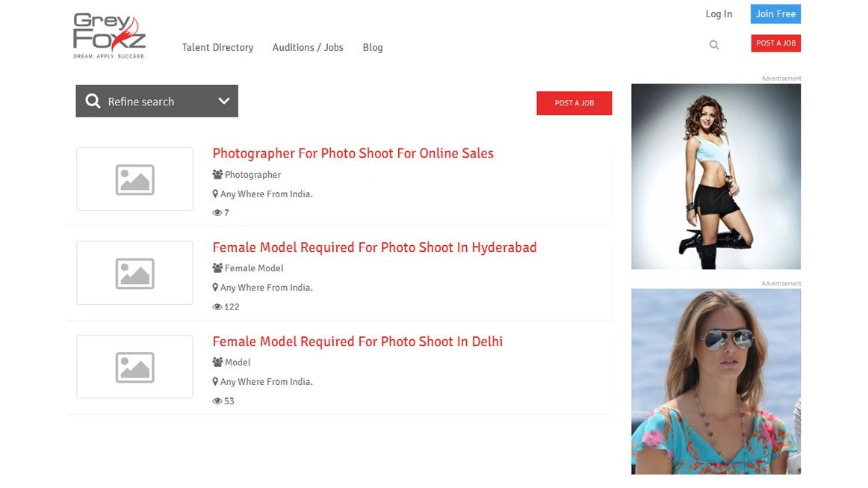Click the magnifier icon in Refine search

click(93, 101)
